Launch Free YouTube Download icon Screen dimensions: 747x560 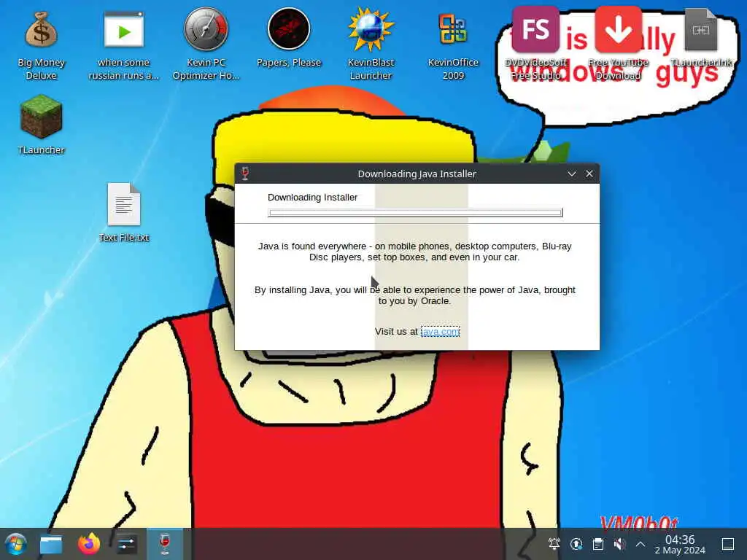[x=618, y=43]
